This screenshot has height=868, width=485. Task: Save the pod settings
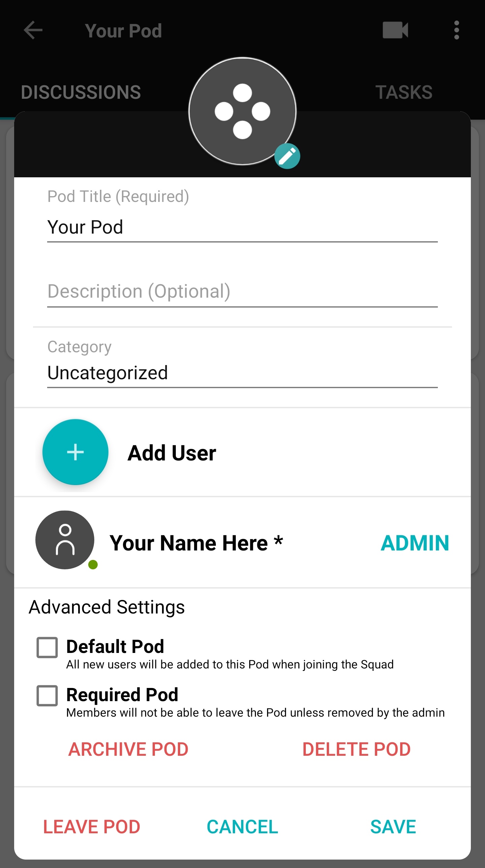(x=393, y=827)
